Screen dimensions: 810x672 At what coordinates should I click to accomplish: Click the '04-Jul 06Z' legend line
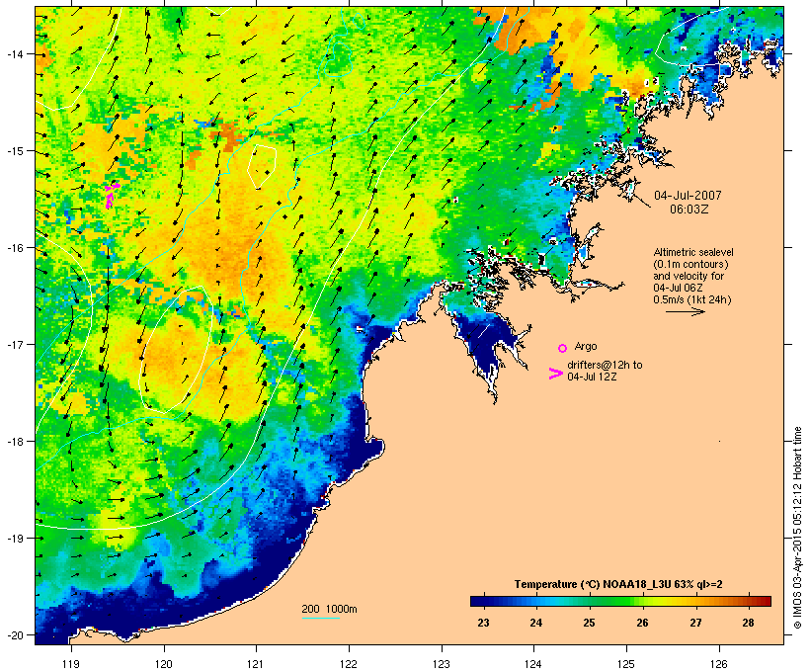[x=678, y=288]
